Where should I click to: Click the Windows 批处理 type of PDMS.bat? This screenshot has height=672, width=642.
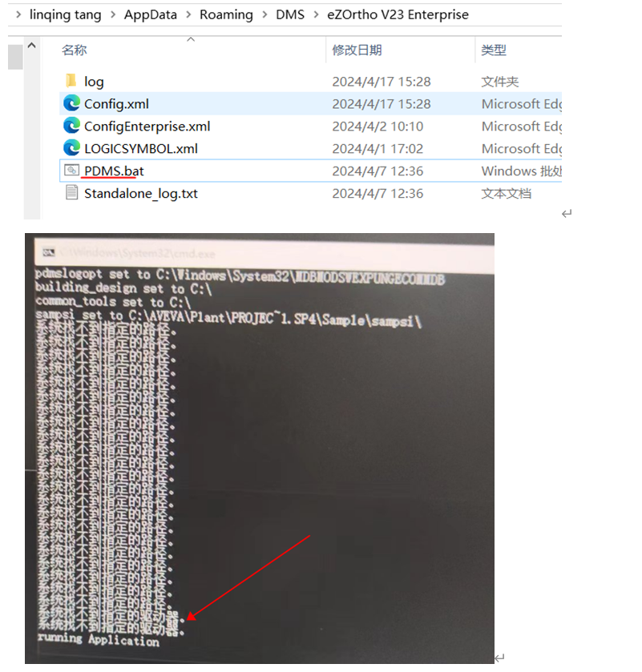[x=521, y=171]
